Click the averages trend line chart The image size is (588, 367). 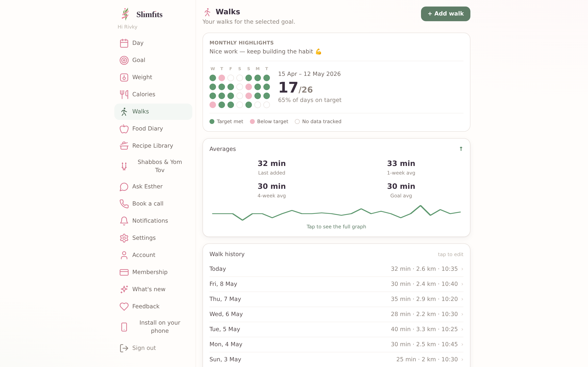(x=336, y=213)
